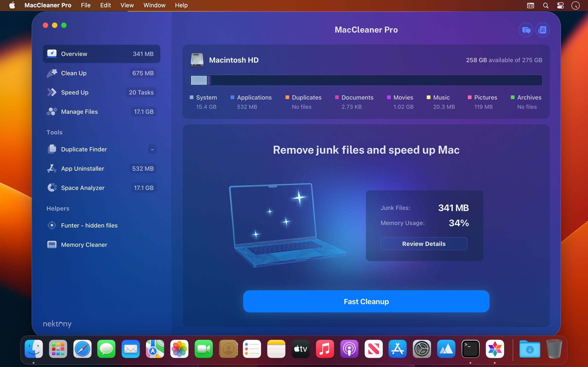588x367 pixels.
Task: Expand the Tools section header
Action: tap(55, 132)
